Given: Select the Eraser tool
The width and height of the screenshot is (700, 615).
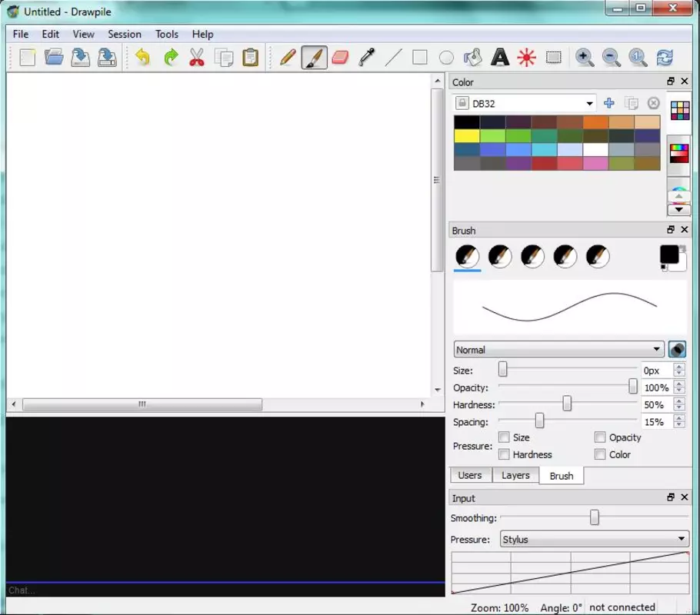Looking at the screenshot, I should pyautogui.click(x=340, y=58).
